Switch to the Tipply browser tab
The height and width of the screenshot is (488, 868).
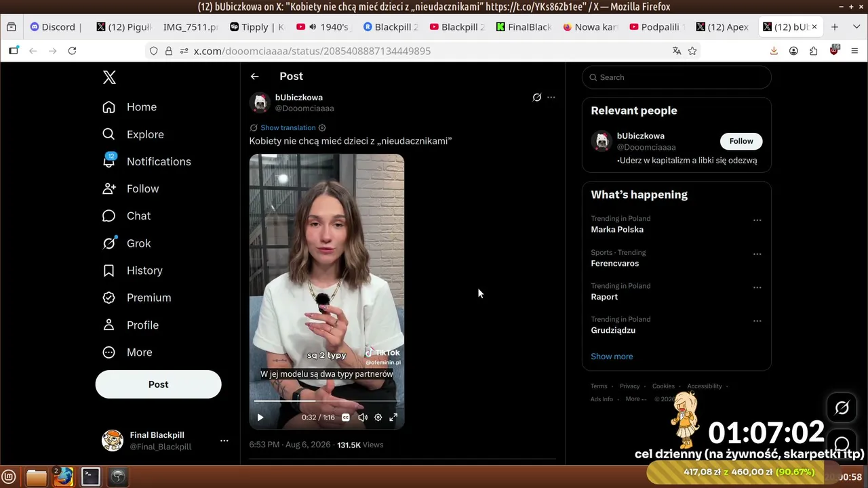pyautogui.click(x=257, y=27)
